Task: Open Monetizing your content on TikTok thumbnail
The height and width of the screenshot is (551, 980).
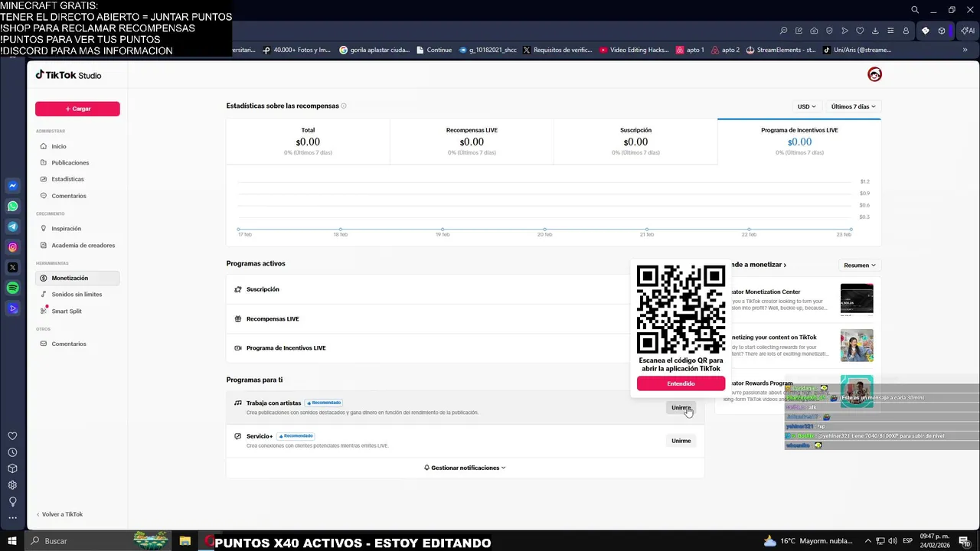Action: [x=857, y=345]
